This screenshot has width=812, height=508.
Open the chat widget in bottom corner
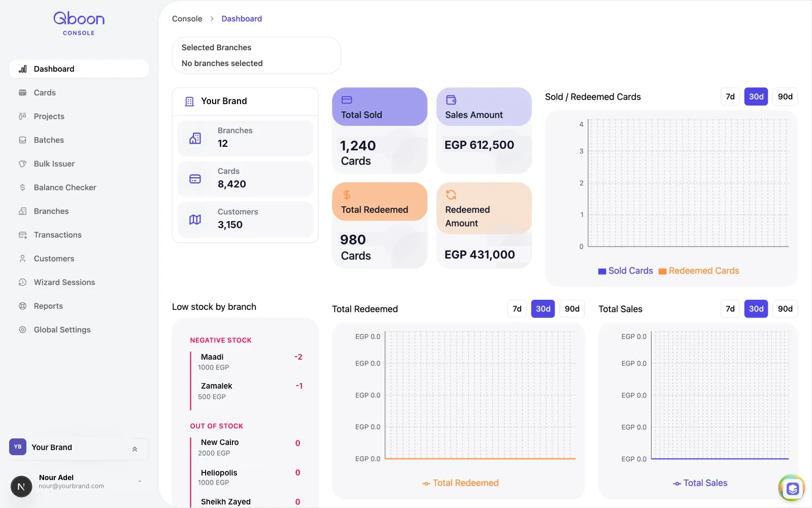792,488
